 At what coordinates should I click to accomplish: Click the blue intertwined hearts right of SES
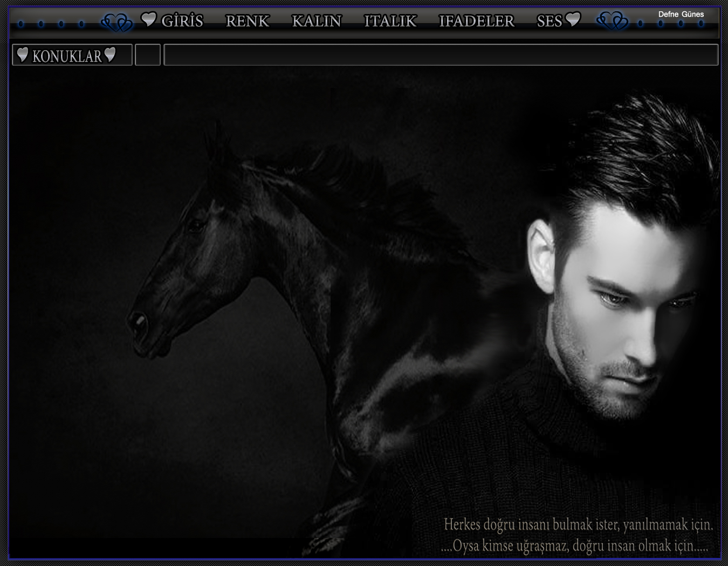612,22
